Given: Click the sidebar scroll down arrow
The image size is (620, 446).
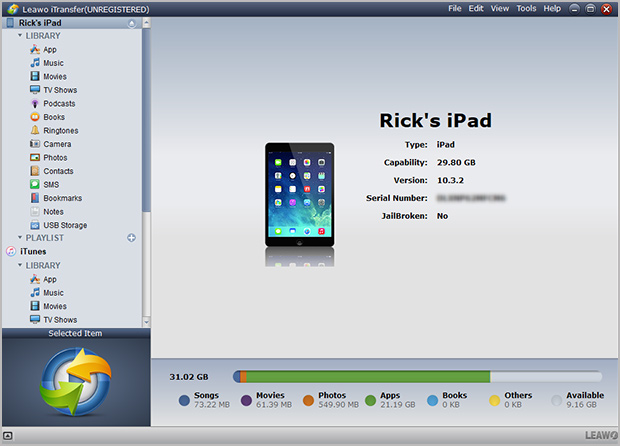Looking at the screenshot, I should [x=146, y=322].
